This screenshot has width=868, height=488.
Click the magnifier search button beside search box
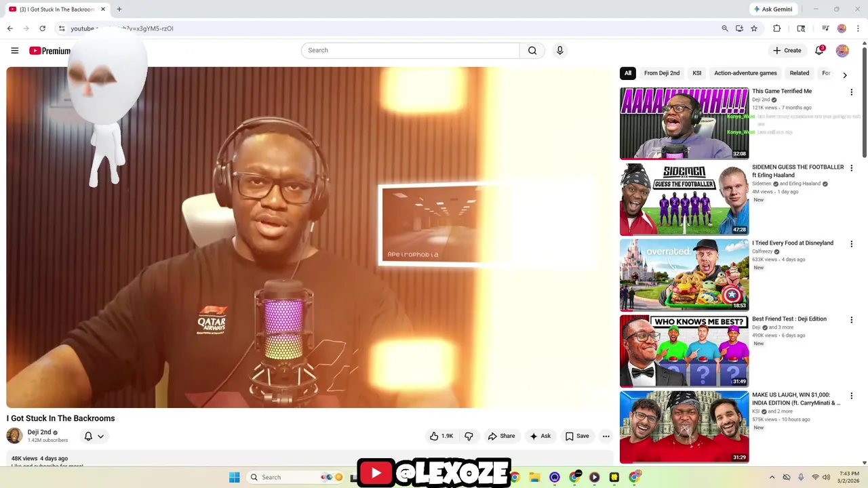(x=532, y=50)
